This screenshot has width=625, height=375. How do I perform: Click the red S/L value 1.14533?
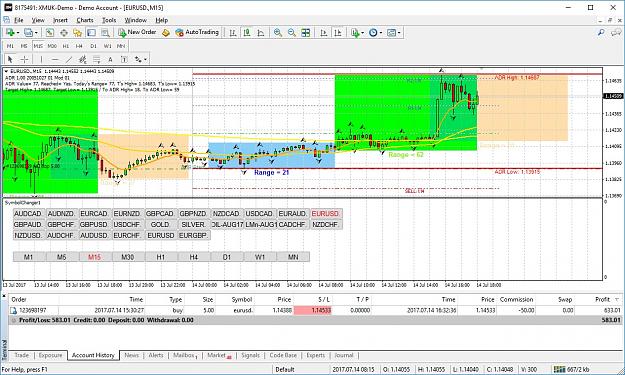tap(312, 310)
